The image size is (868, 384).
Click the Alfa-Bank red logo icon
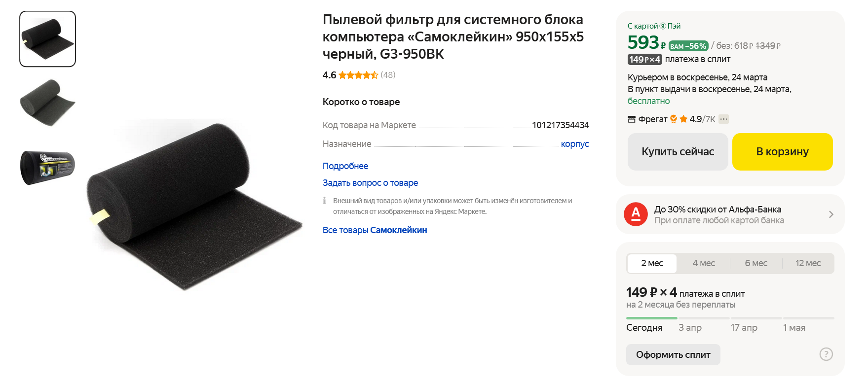[x=636, y=214]
